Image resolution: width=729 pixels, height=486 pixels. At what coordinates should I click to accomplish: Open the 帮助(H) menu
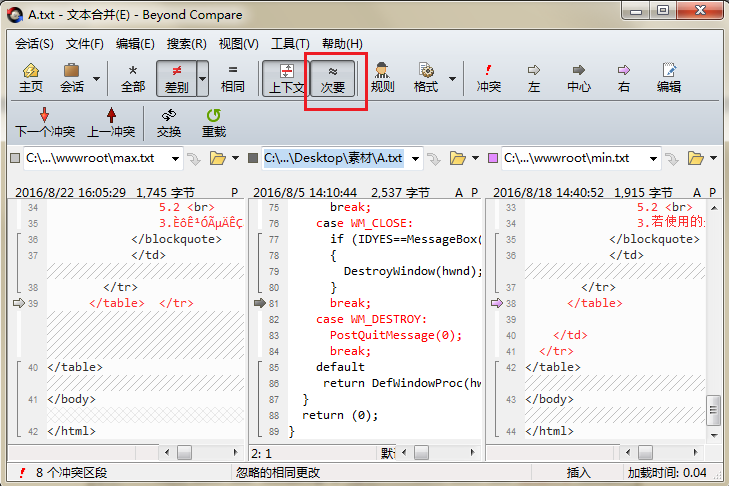pyautogui.click(x=342, y=44)
